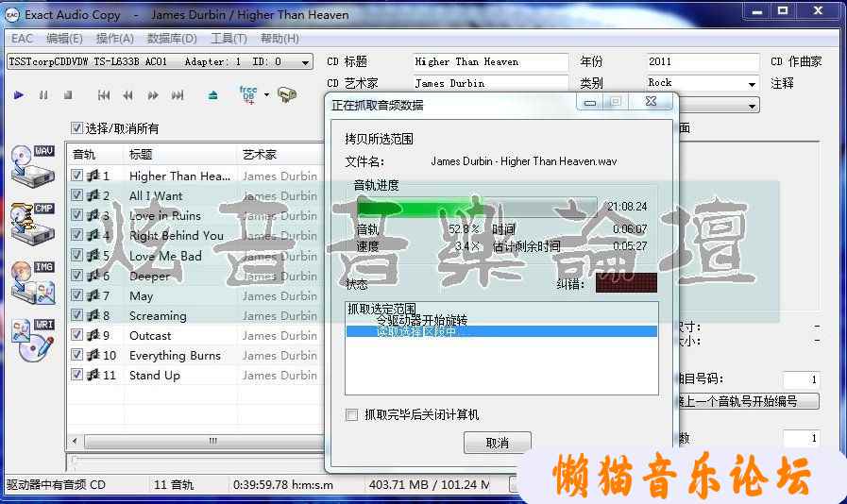
Task: Click the track list scrollbar left arrow
Action: 75,442
